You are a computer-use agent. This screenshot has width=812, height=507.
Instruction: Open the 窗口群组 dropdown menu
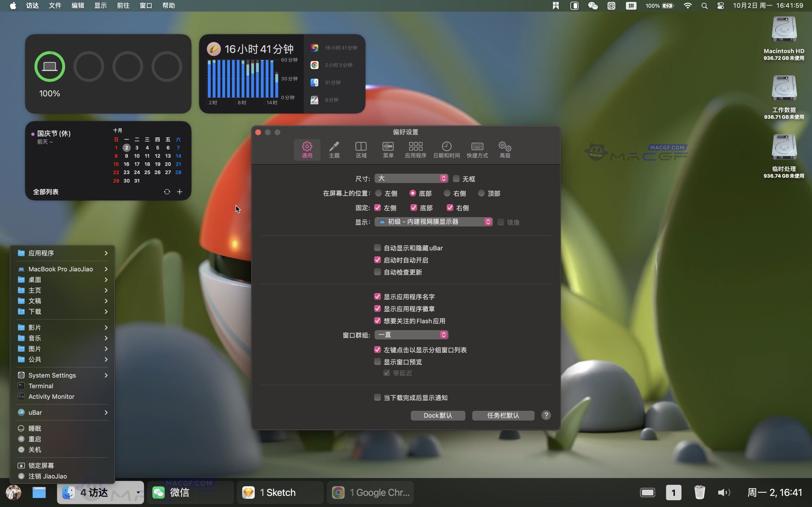click(411, 335)
